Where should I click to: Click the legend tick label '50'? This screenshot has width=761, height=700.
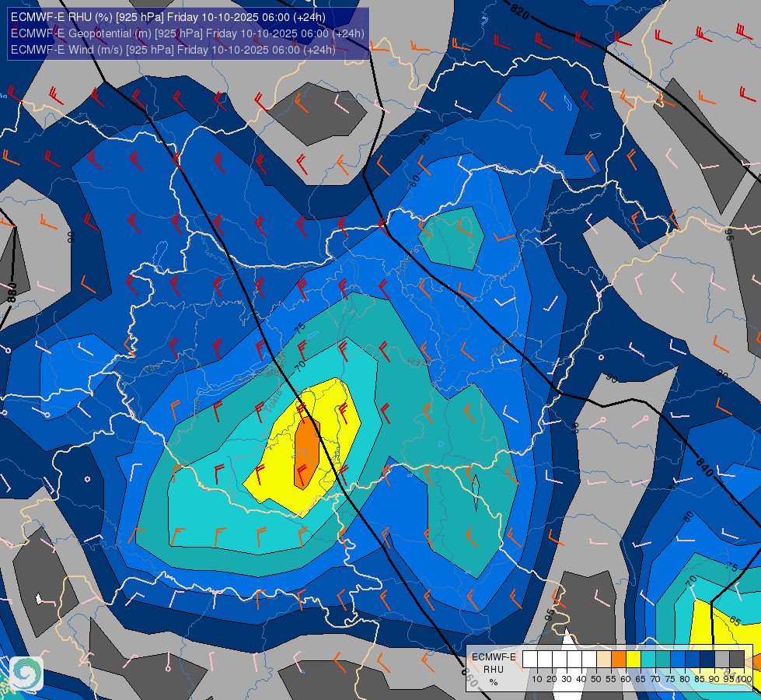(596, 679)
